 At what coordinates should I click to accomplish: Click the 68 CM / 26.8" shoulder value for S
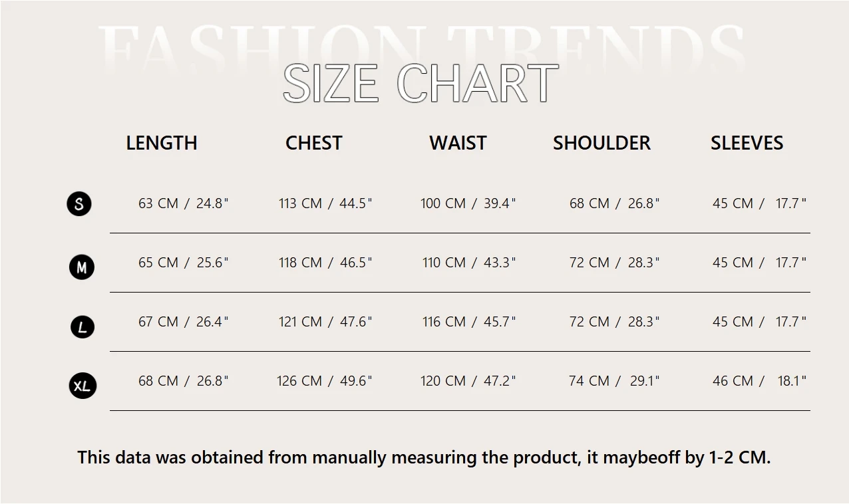(613, 203)
